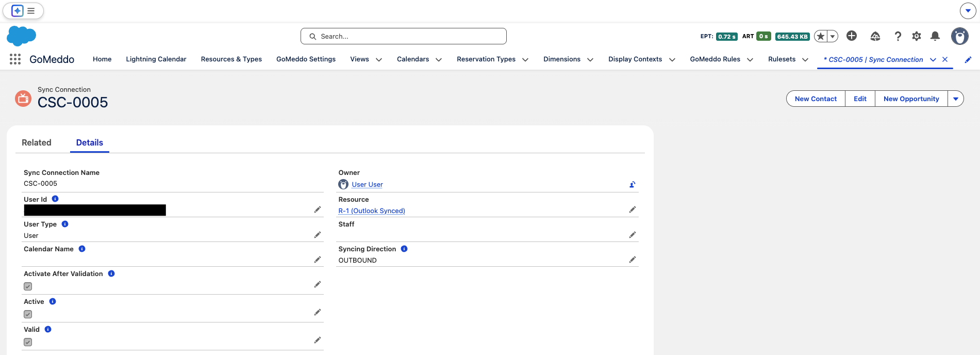Open the Trailhead guidance icon
Screen dimensions: 980x355
pos(875,36)
